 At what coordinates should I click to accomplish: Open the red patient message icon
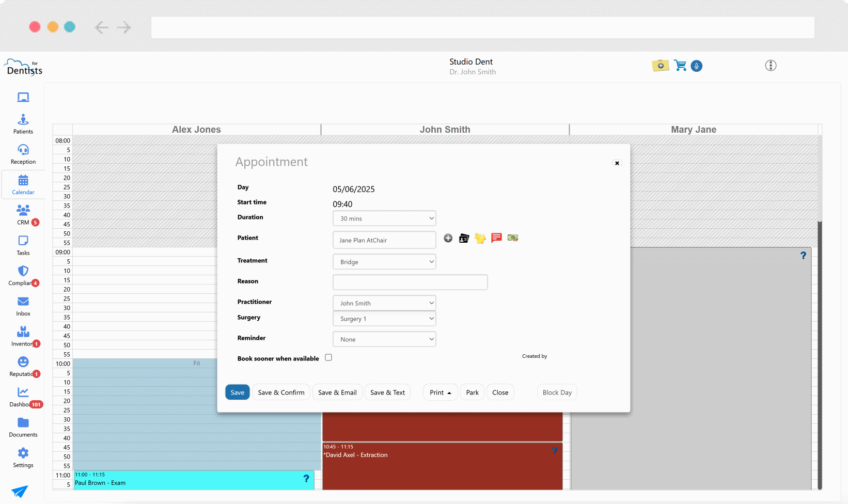pyautogui.click(x=496, y=238)
